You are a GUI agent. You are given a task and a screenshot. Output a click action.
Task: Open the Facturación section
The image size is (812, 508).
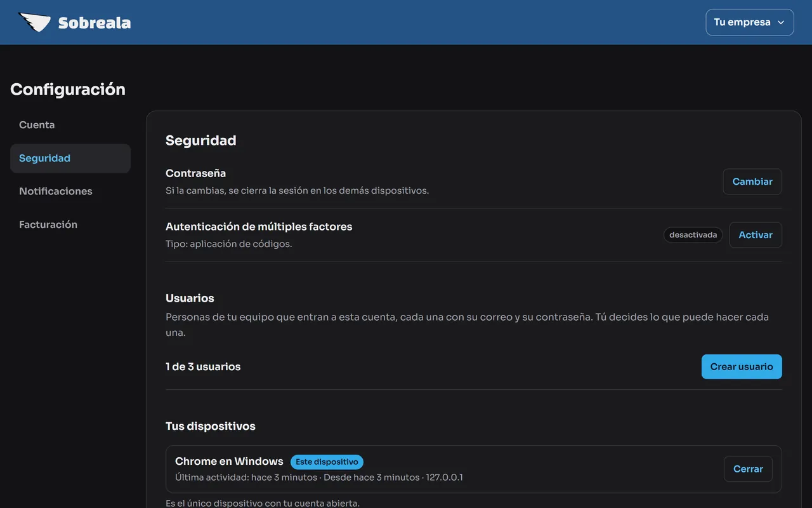coord(70,224)
